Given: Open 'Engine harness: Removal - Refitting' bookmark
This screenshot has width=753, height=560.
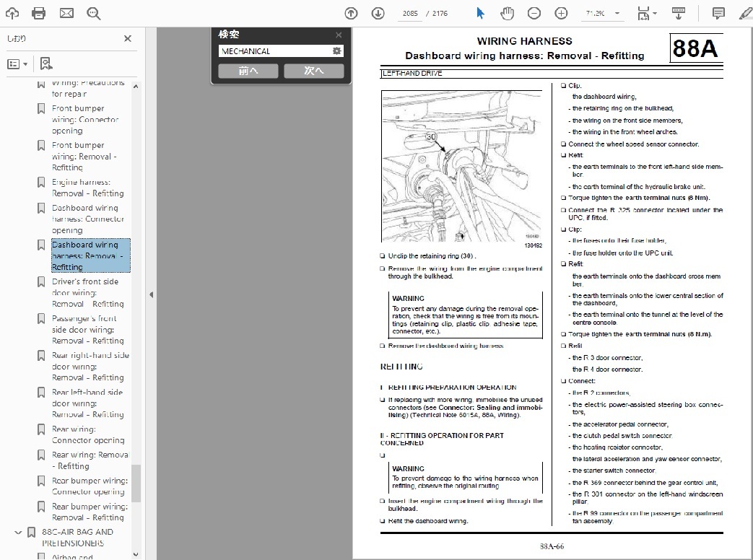Looking at the screenshot, I should pos(87,188).
